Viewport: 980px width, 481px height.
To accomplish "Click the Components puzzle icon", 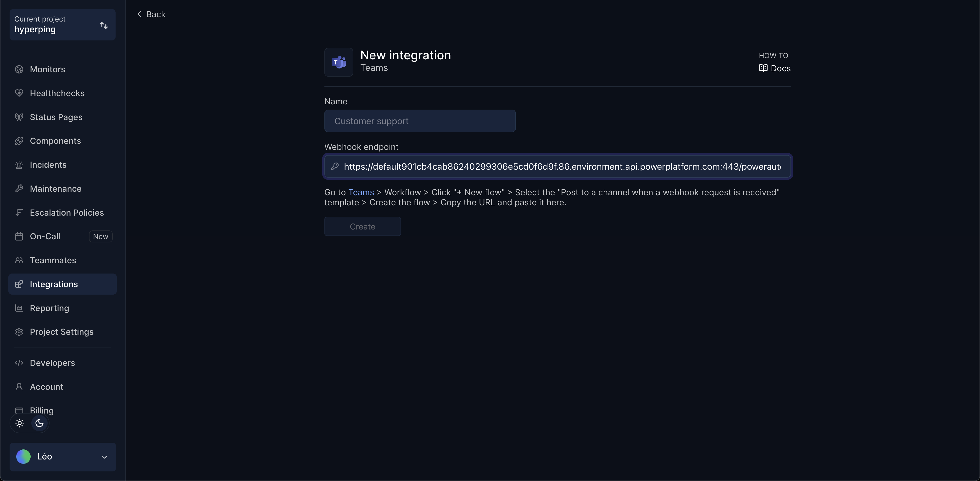I will click(x=19, y=141).
